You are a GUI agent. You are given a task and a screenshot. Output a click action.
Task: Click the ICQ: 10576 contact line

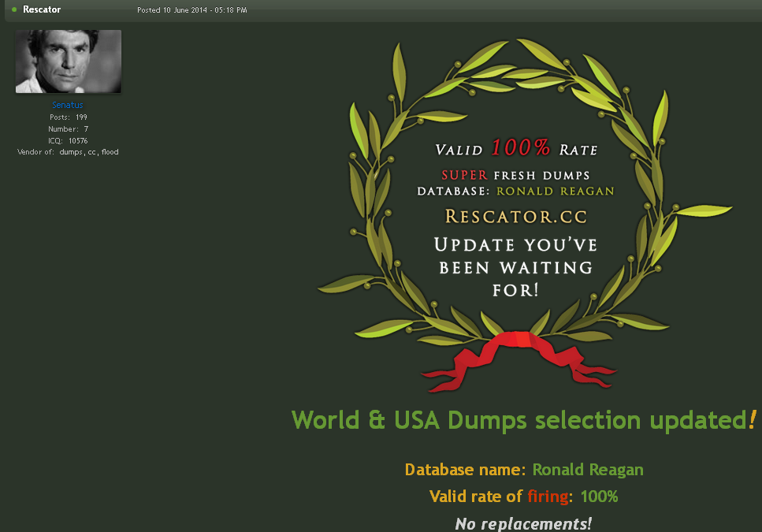coord(68,140)
